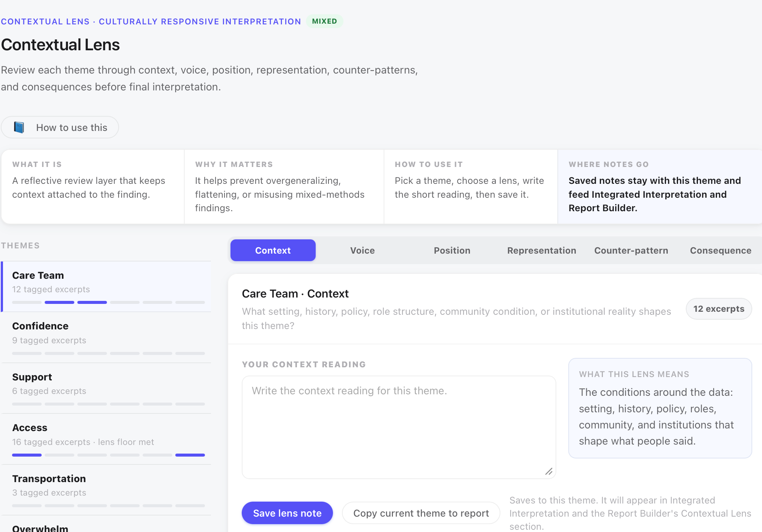This screenshot has width=762, height=532.
Task: Click '6 tagged excerpts' under Support
Action: tap(49, 391)
